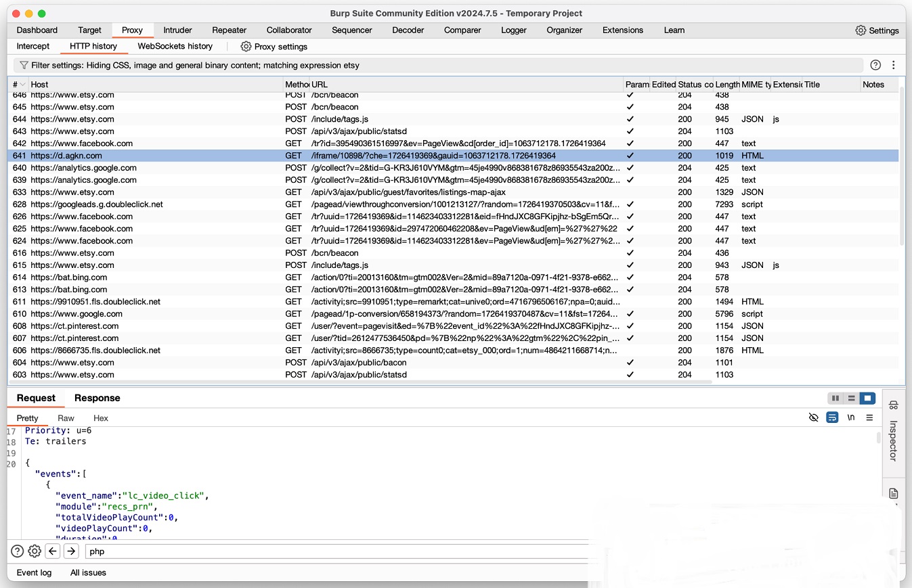This screenshot has height=588, width=912.
Task: Open Settings gear in top right
Action: tap(861, 30)
